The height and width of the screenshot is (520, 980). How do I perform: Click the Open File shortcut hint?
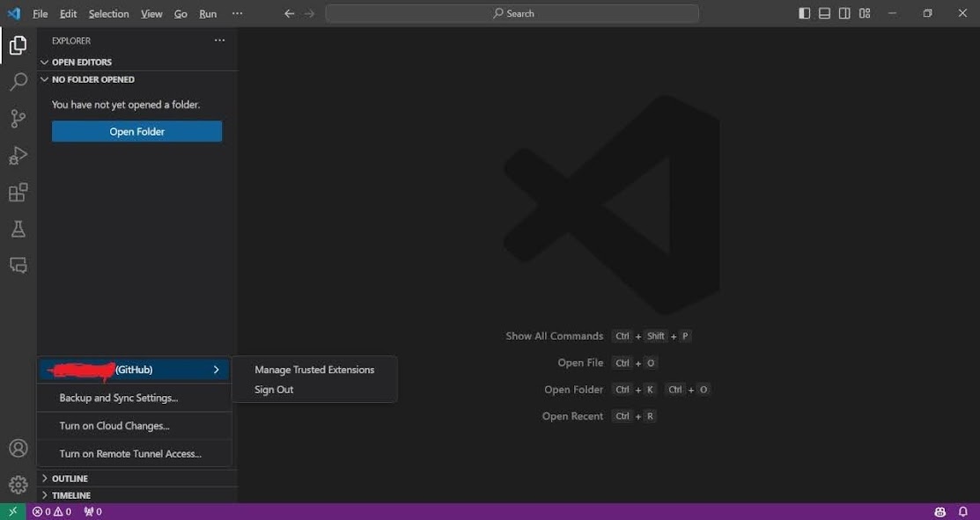point(608,363)
